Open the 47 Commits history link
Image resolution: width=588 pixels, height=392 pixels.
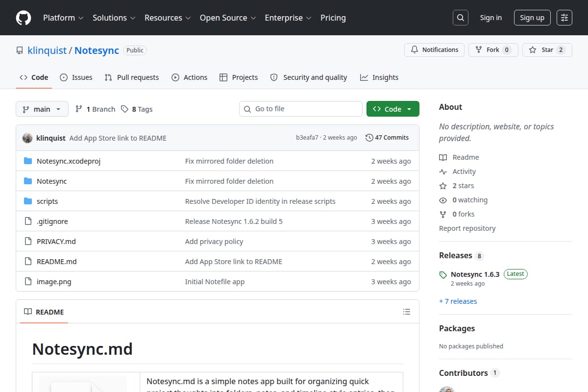point(387,138)
